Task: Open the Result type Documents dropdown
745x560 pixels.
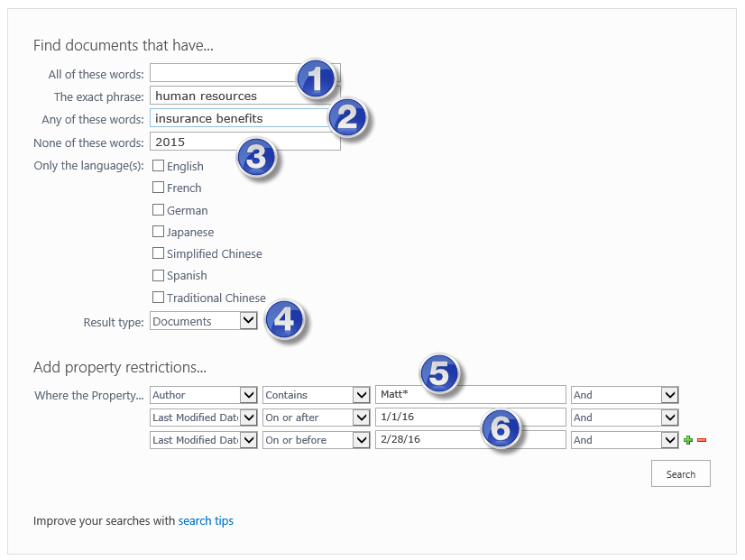Action: 203,321
